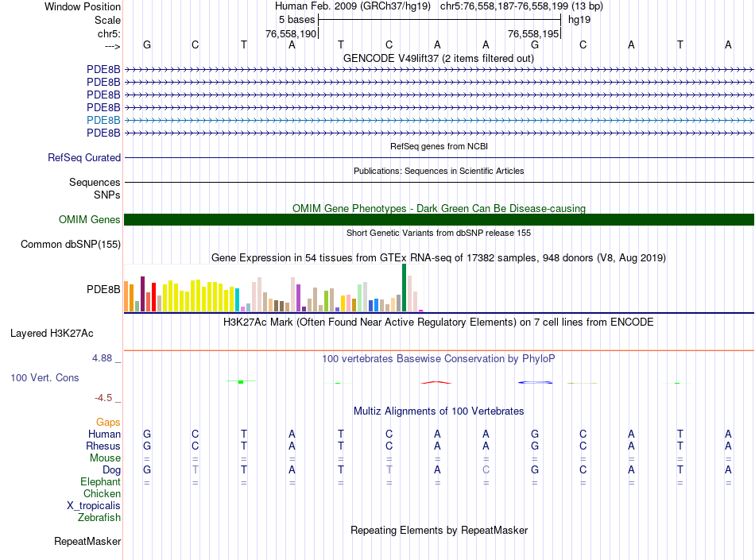Select the Rhesus species row label
This screenshot has height=560, width=755.
coord(103,446)
